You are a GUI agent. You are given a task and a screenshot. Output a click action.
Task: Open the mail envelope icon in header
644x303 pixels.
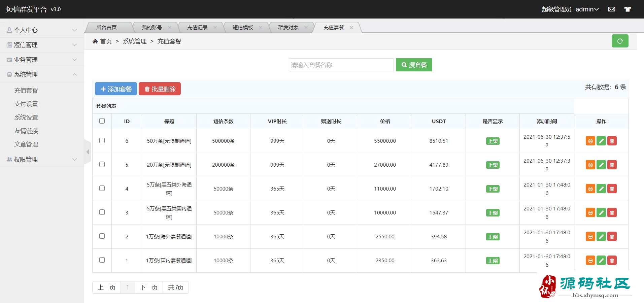[x=612, y=9]
